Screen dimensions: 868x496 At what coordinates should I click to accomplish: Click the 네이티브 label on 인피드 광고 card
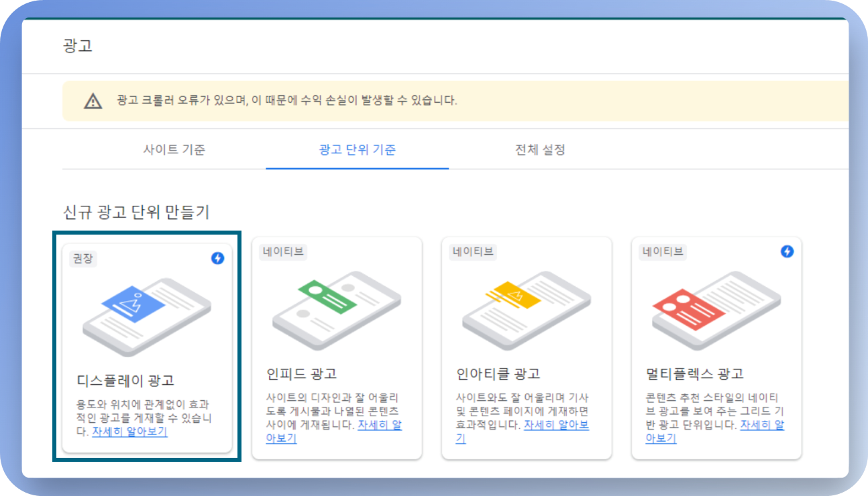pos(283,252)
